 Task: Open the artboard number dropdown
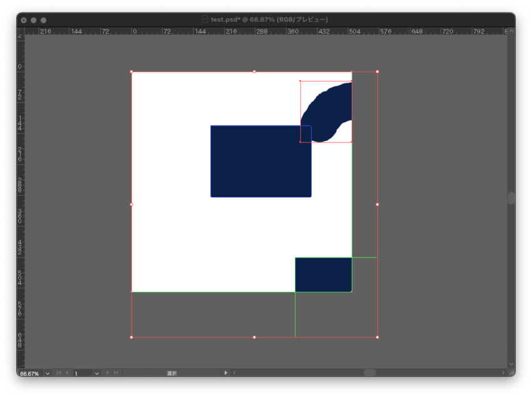97,373
